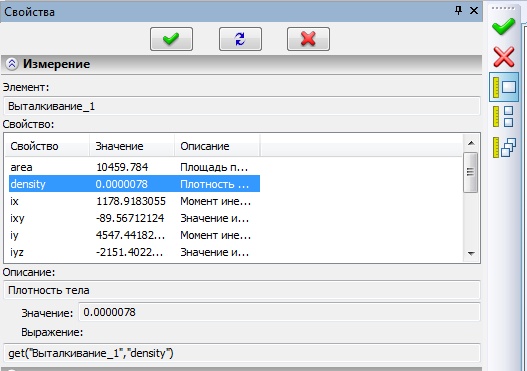Collapse the Измерение section
The width and height of the screenshot is (527, 371).
click(12, 64)
